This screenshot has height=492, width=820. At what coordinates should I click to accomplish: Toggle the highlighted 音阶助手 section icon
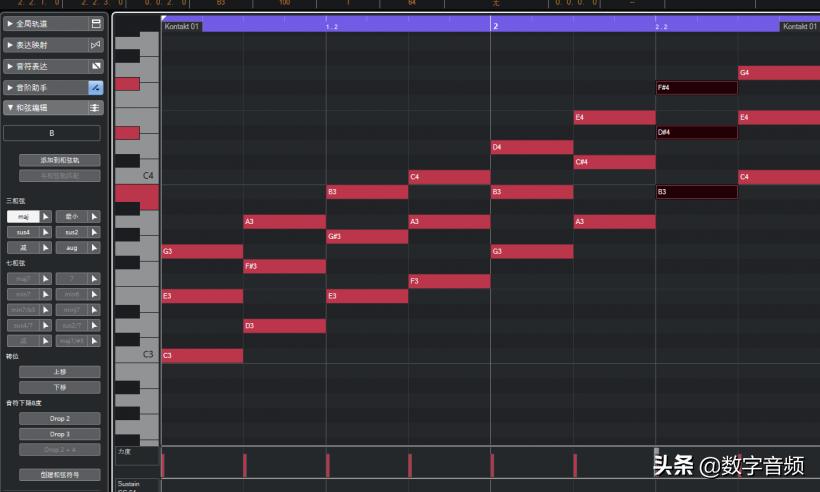(96, 88)
